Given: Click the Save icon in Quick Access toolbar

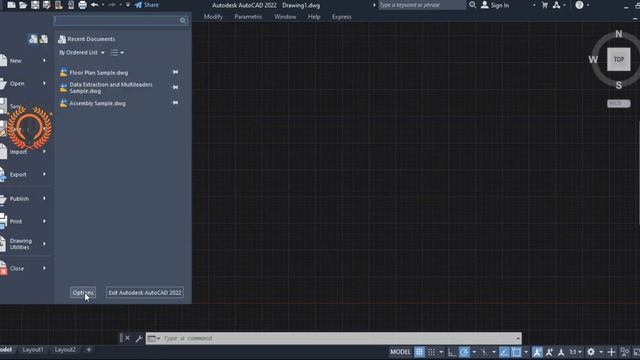Looking at the screenshot, I should tap(35, 5).
